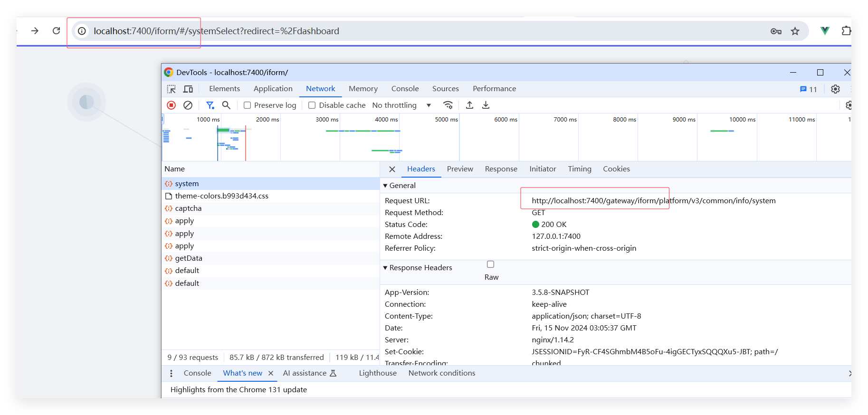
Task: Toggle the network filter funnel icon
Action: point(210,105)
